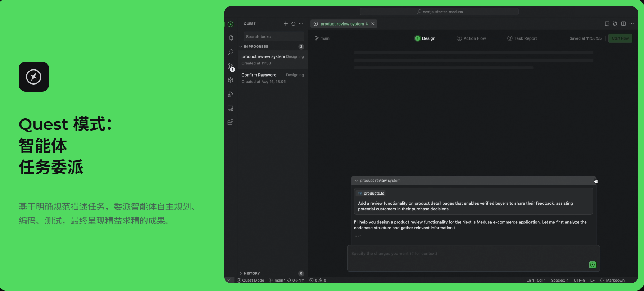Click the large Quest compass logo on green panel

(34, 77)
